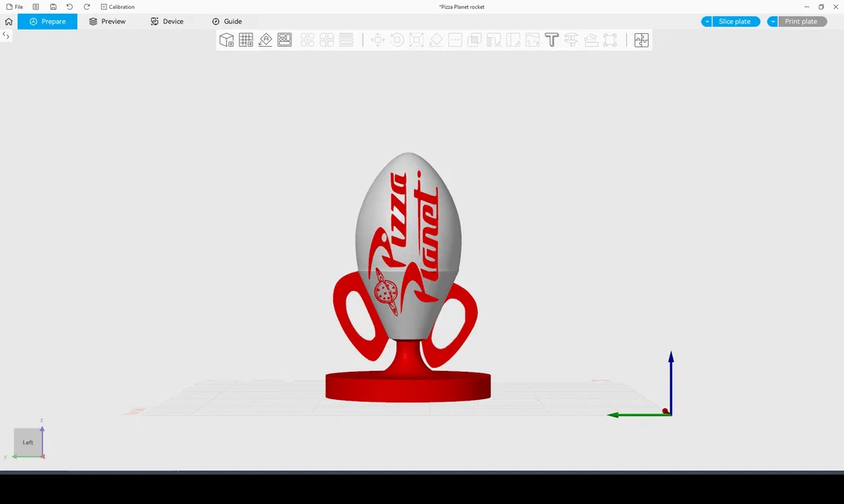Viewport: 844px width, 504px height.
Task: Select the Mesh boolean tool icon
Action: click(x=474, y=40)
